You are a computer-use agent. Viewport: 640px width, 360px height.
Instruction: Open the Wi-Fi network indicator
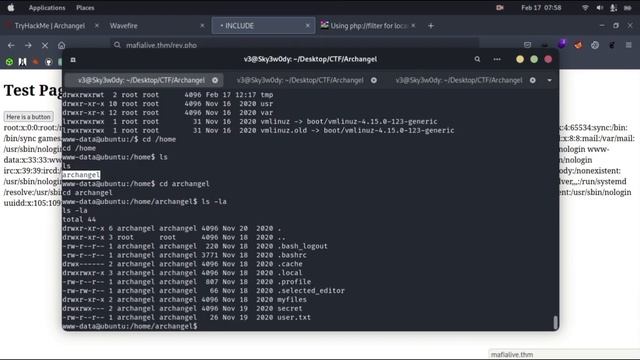click(x=585, y=8)
